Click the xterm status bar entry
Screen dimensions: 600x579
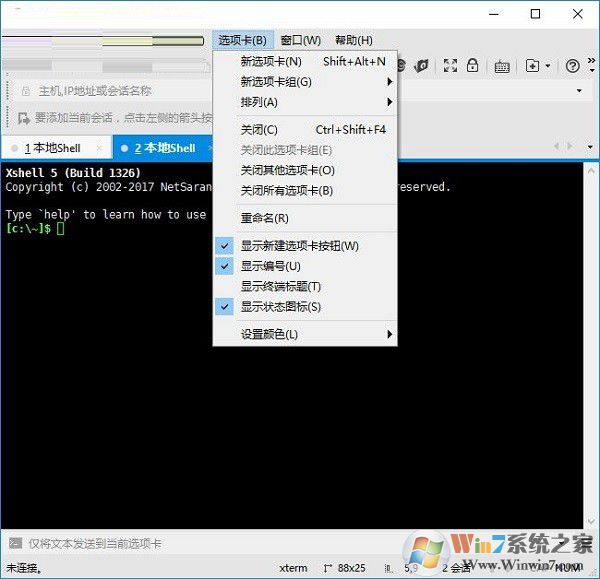(x=293, y=568)
